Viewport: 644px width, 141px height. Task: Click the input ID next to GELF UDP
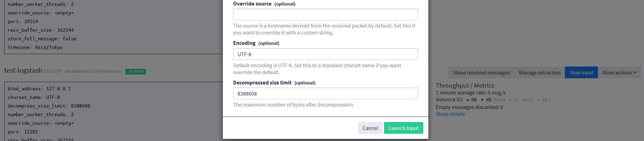pos(93,71)
